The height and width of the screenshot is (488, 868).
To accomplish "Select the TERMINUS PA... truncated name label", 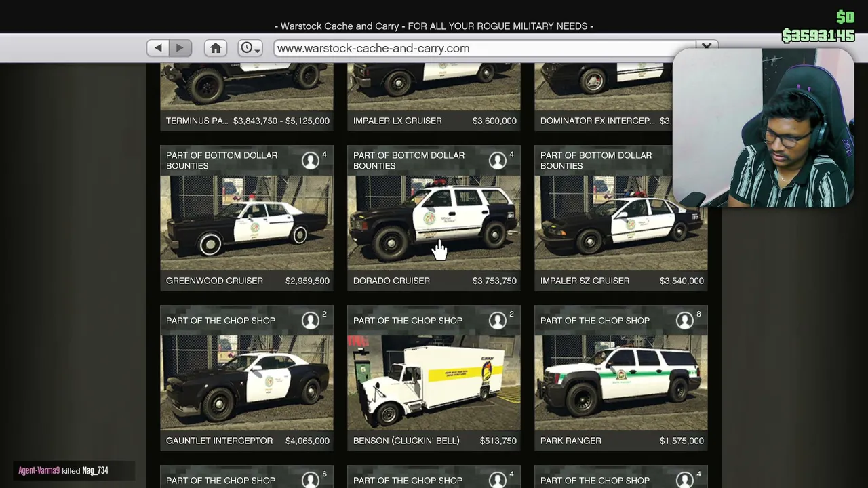I will click(197, 121).
